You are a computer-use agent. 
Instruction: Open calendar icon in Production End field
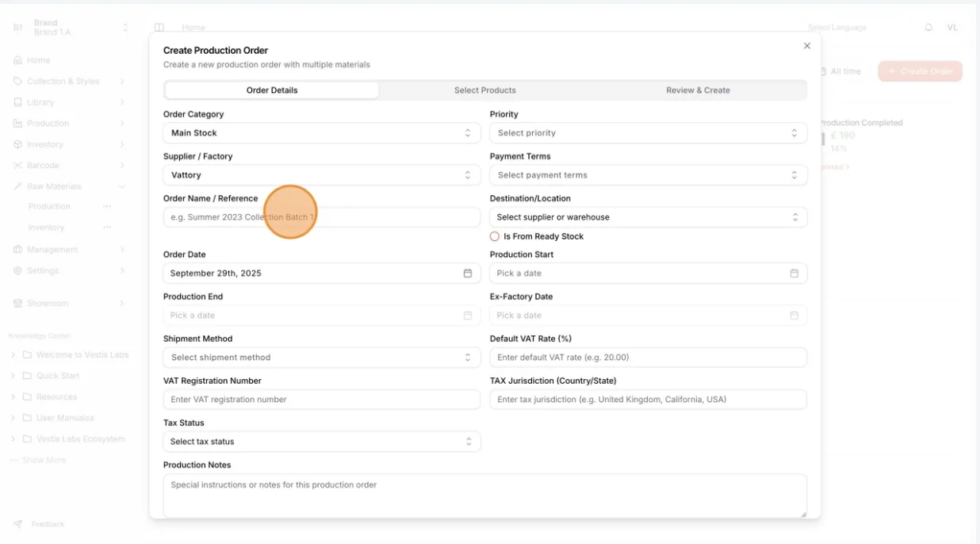(x=468, y=316)
